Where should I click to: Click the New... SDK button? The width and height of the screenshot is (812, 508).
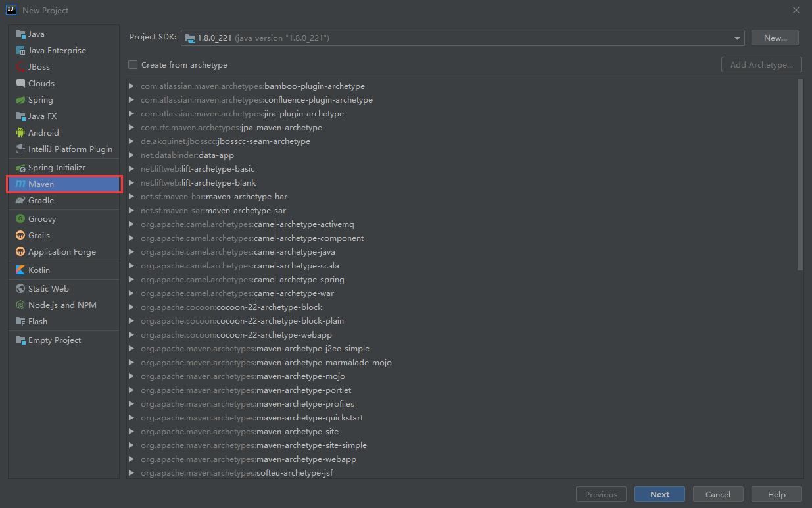(775, 38)
